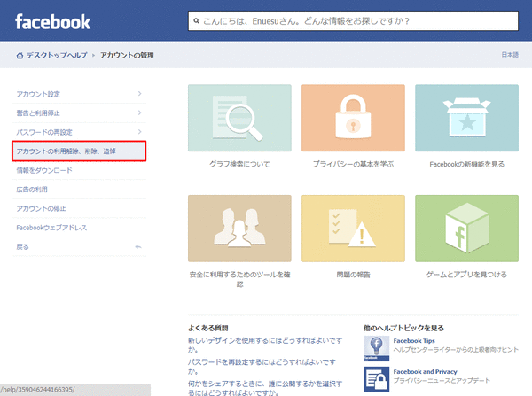The image size is (532, 396).
Task: Click the back arrow icon beside 戻る
Action: point(138,246)
